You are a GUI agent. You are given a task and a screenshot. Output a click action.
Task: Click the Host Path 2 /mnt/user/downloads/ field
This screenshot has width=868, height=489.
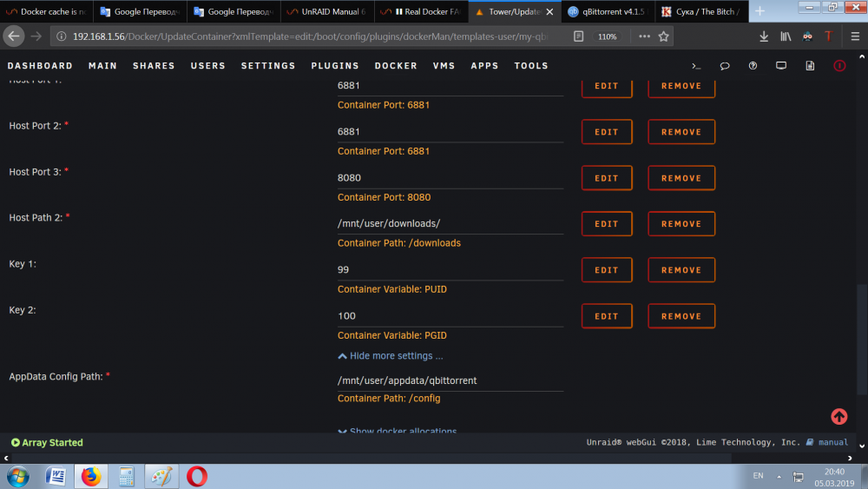coord(450,224)
